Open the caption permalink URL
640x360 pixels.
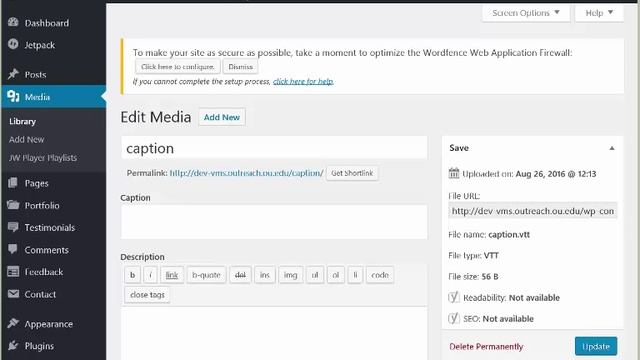pos(246,173)
